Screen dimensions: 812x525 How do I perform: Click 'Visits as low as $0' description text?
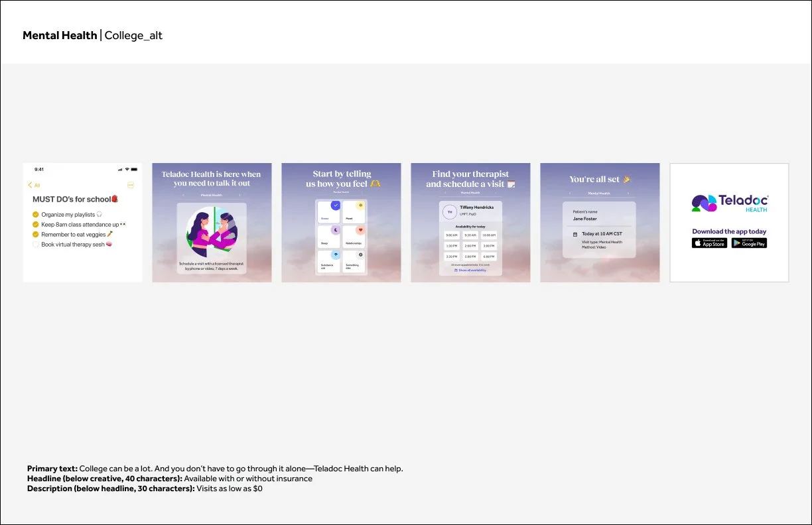(x=230, y=489)
